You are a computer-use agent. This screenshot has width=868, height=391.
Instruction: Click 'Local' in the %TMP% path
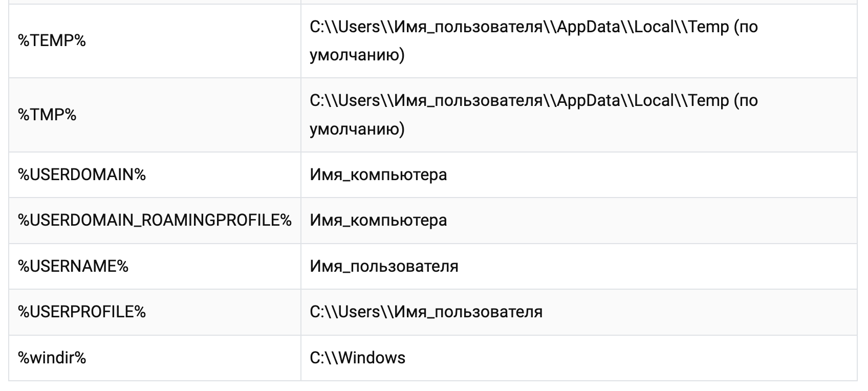pyautogui.click(x=654, y=100)
